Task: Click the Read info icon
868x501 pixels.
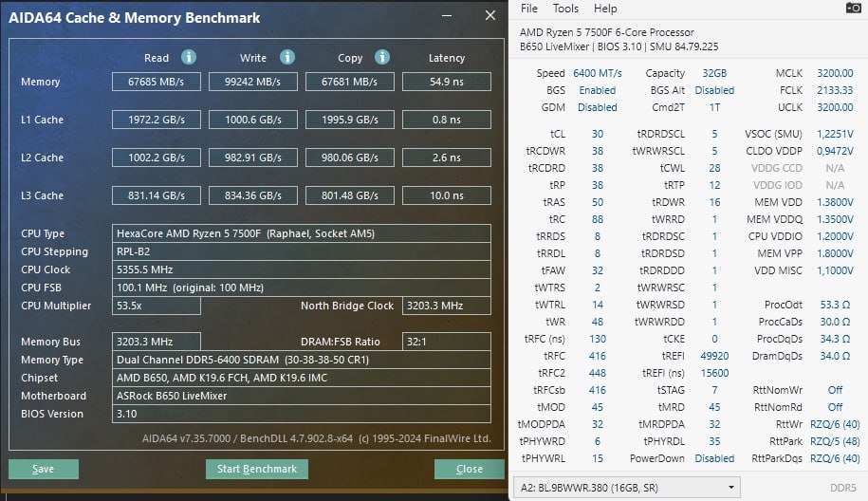Action: point(189,57)
